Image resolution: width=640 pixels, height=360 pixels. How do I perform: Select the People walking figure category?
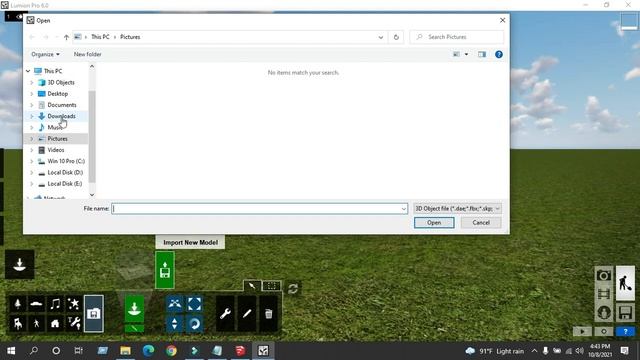[x=36, y=323]
